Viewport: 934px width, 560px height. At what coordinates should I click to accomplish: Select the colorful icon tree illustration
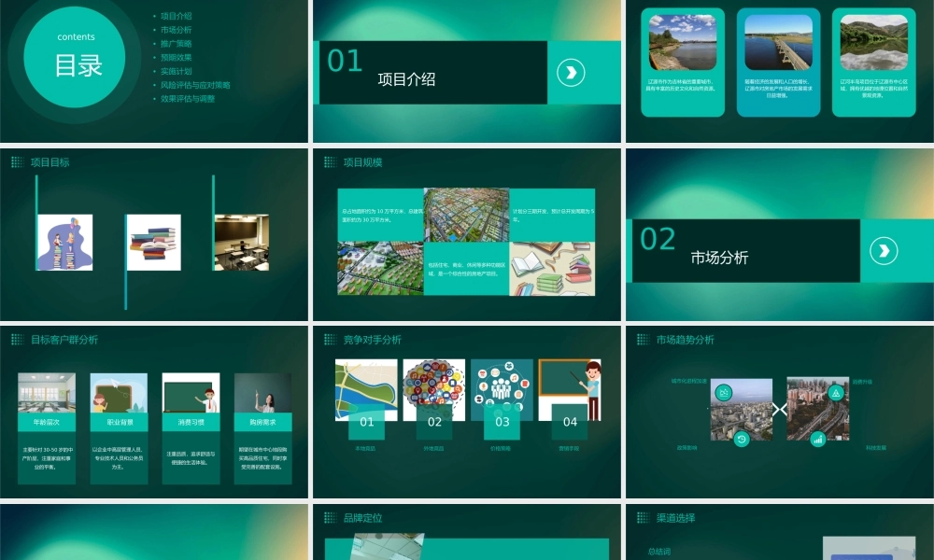(x=434, y=390)
